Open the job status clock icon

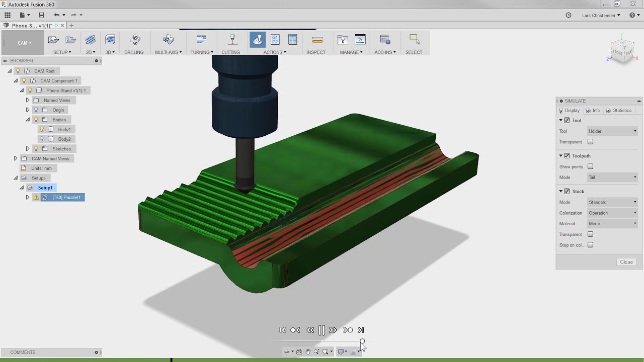tap(569, 15)
